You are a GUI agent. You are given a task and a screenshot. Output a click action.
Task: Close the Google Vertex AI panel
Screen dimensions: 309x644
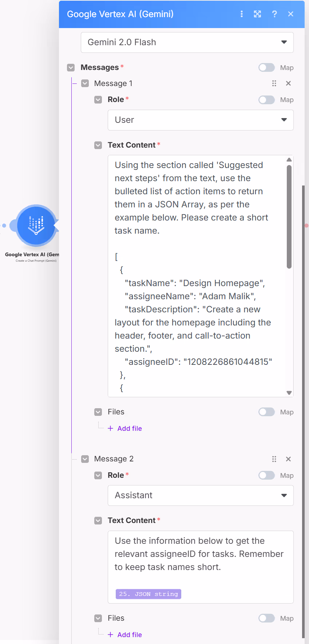(290, 14)
